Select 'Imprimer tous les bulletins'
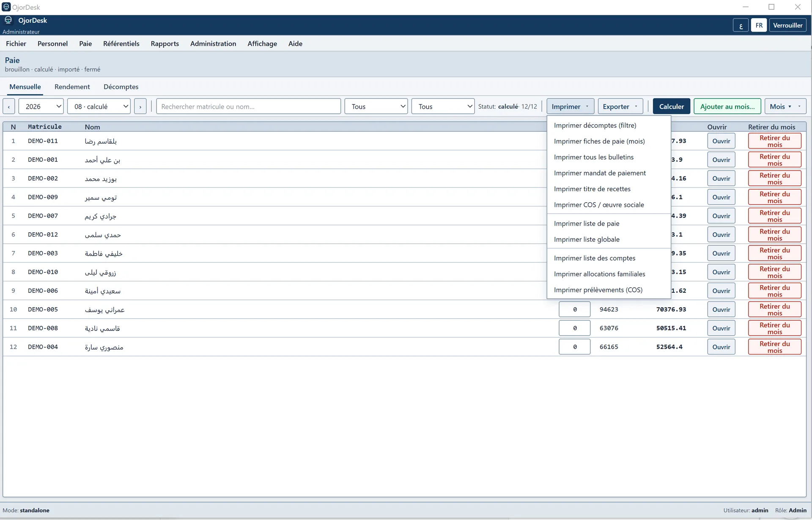 (609, 157)
